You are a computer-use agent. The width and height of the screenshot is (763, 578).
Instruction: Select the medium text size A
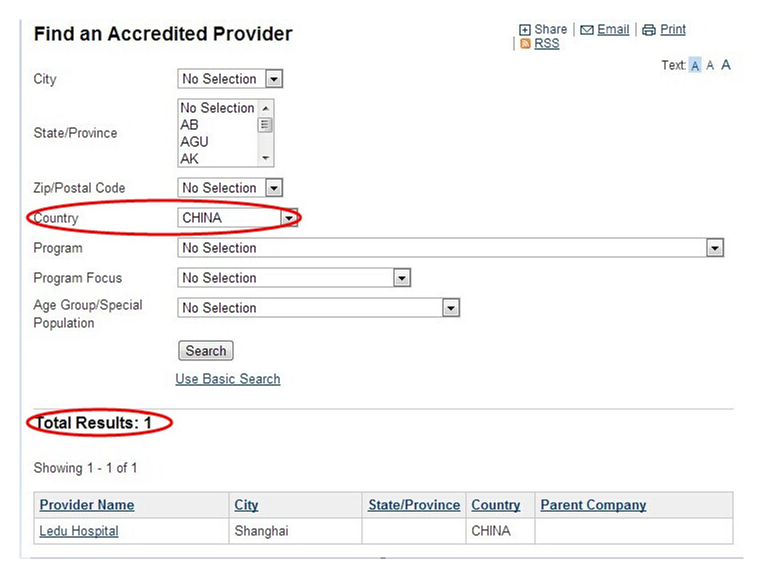pyautogui.click(x=710, y=65)
